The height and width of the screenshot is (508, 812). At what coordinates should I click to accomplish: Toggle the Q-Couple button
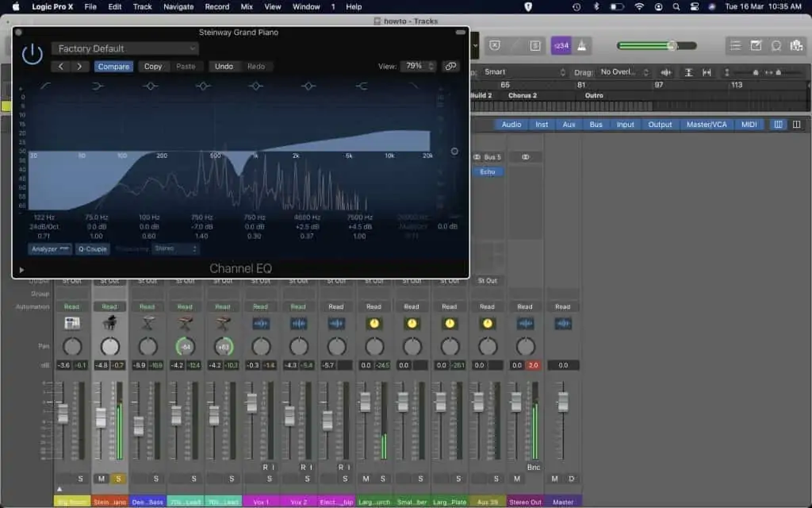pos(92,248)
